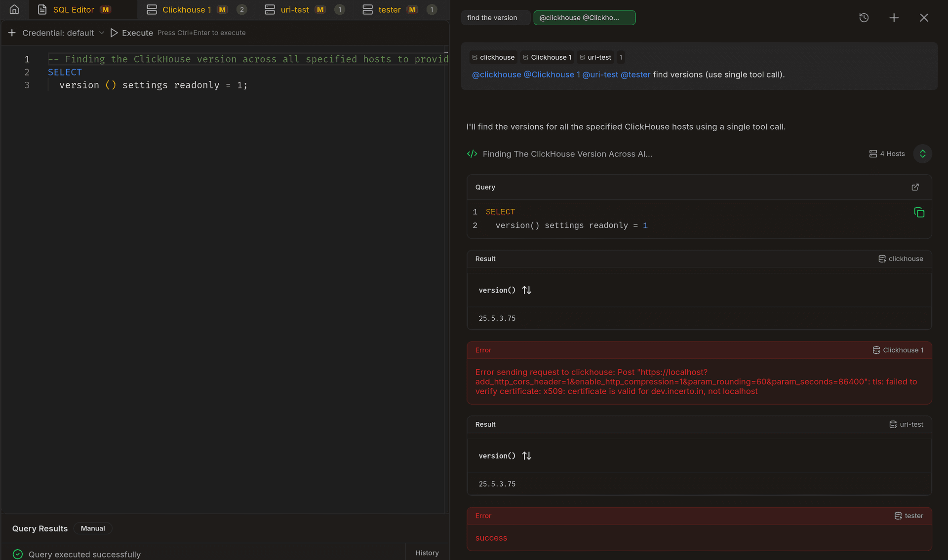This screenshot has height=560, width=948.
Task: Sort version() column in clickhouse result
Action: click(x=526, y=290)
